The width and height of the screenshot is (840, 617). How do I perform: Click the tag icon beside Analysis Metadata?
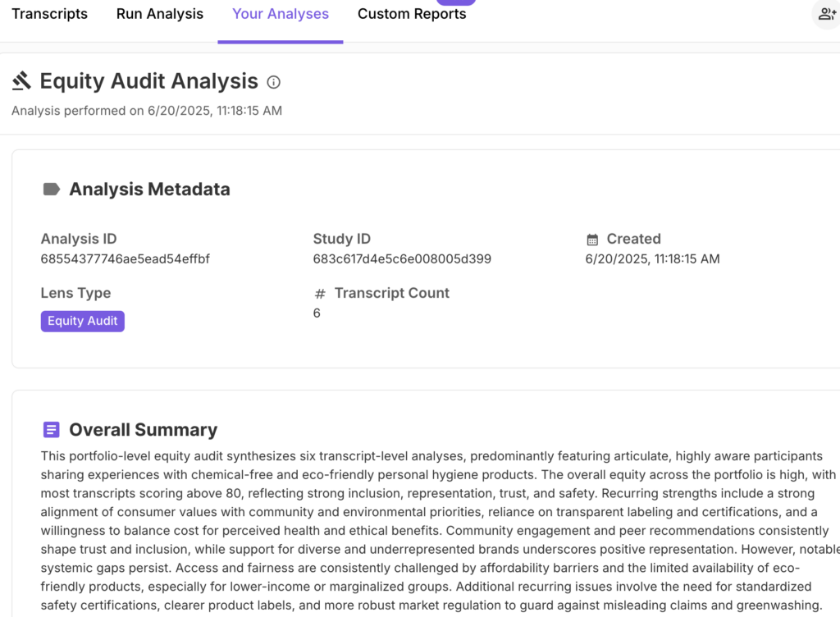[51, 190]
